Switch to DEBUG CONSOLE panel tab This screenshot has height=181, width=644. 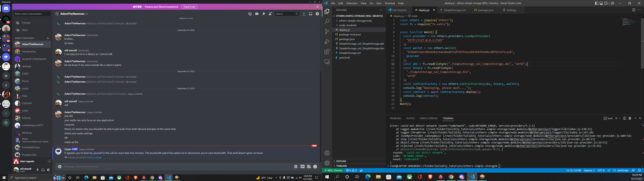coord(429,118)
